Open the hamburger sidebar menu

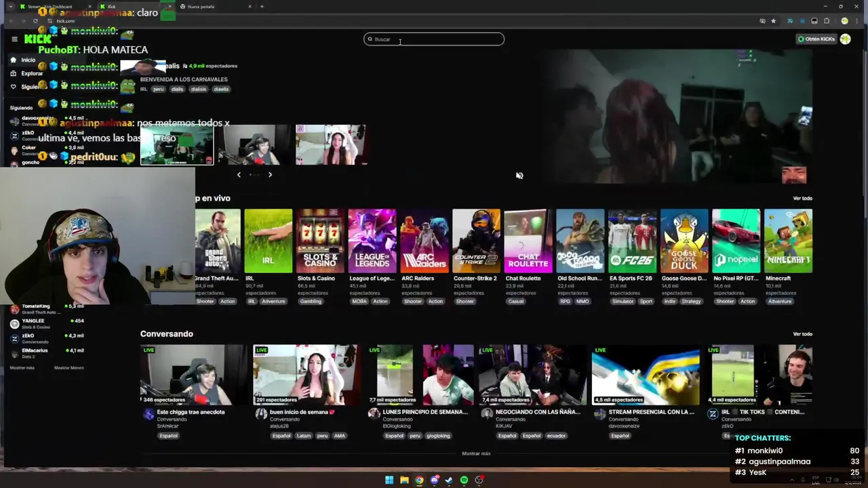coord(14,39)
